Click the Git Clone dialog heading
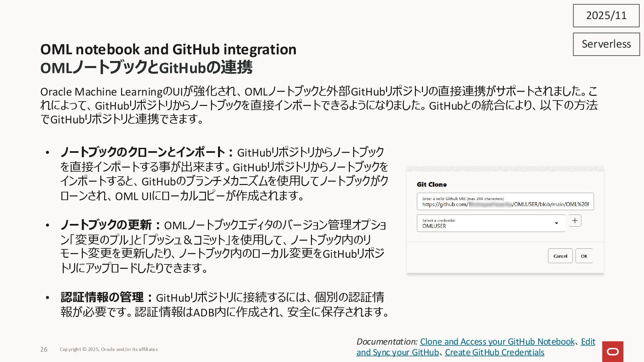 [431, 185]
